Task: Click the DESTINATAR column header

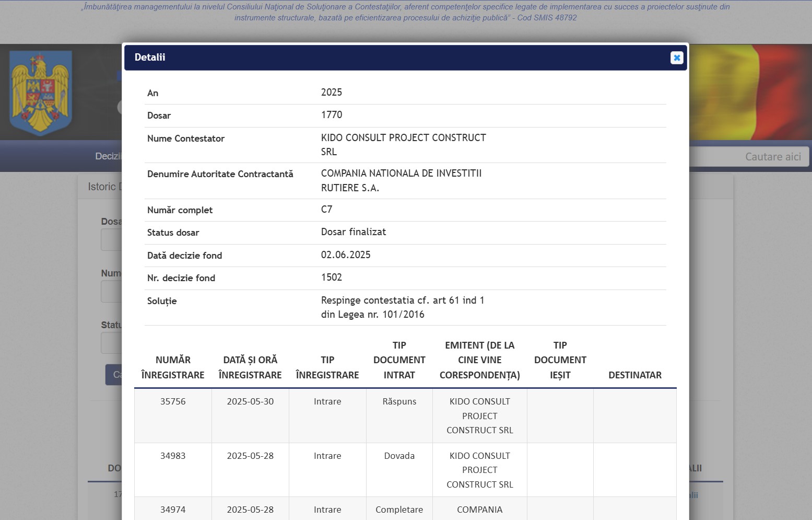Action: (634, 375)
